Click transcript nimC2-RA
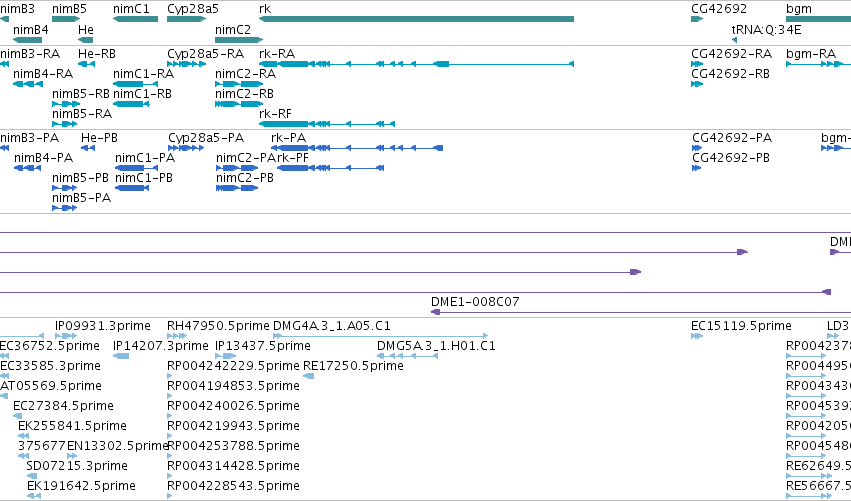 coord(245,74)
